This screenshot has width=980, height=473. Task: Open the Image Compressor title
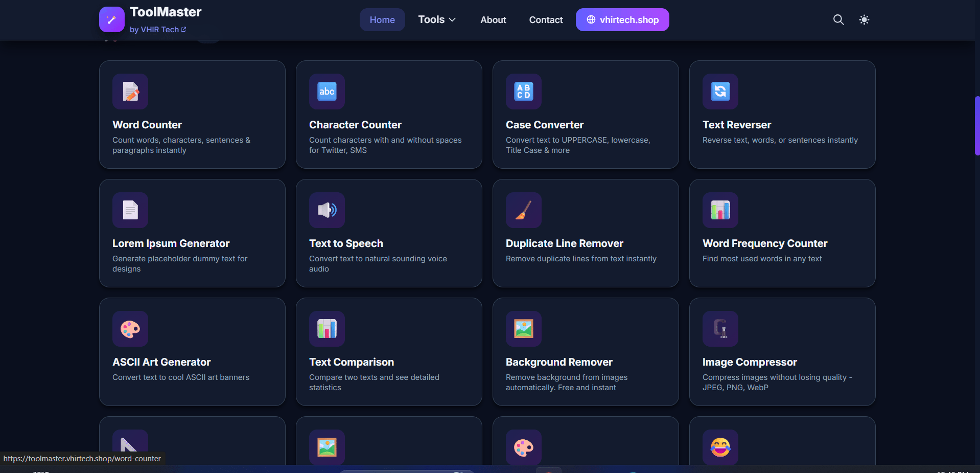(x=750, y=362)
